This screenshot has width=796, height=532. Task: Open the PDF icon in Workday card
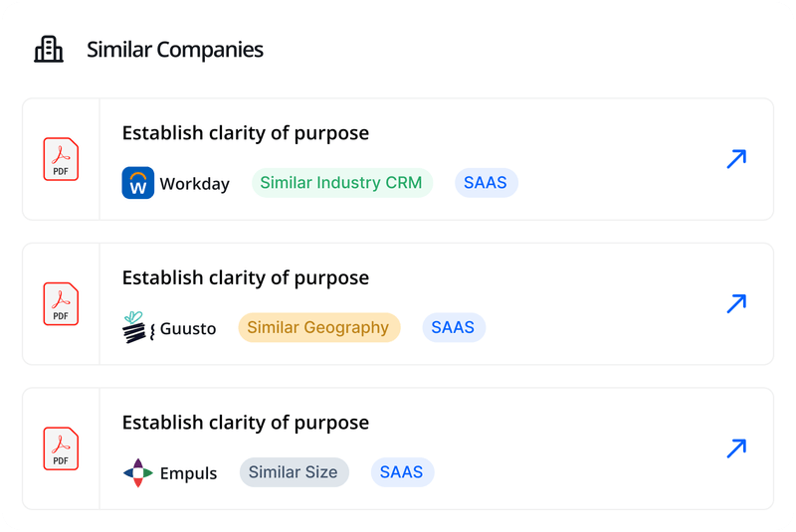(x=61, y=159)
